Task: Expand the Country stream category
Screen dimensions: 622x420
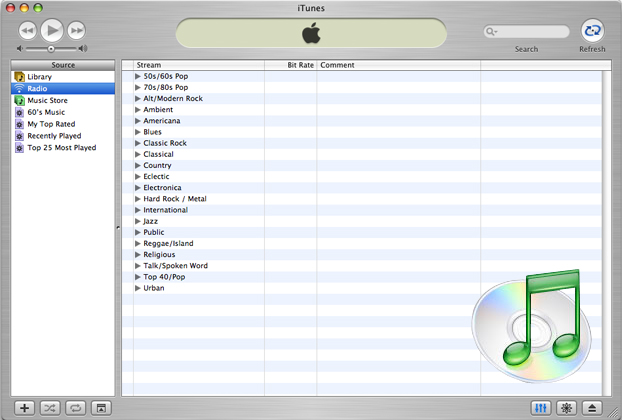Action: 138,165
